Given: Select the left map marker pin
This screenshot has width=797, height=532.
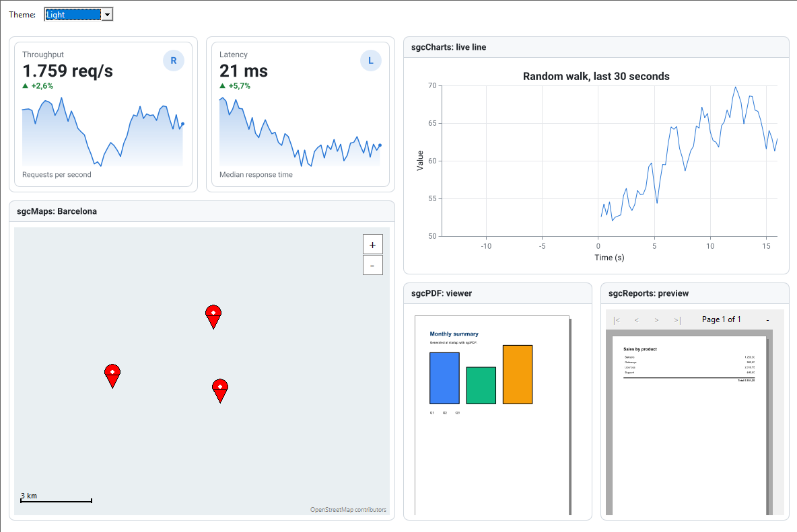Looking at the screenshot, I should tap(112, 376).
